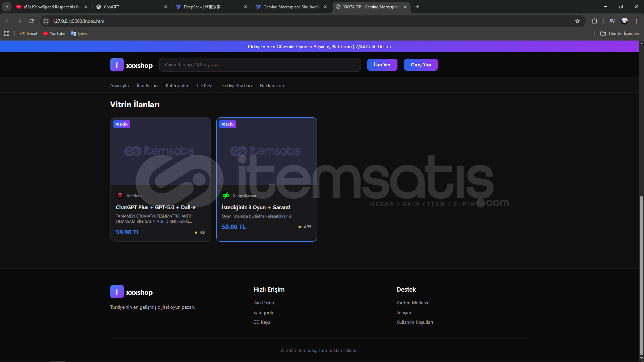Open the ChatGPT Plus listing card image
Viewport: 644px width, 362px height.
pos(160,151)
